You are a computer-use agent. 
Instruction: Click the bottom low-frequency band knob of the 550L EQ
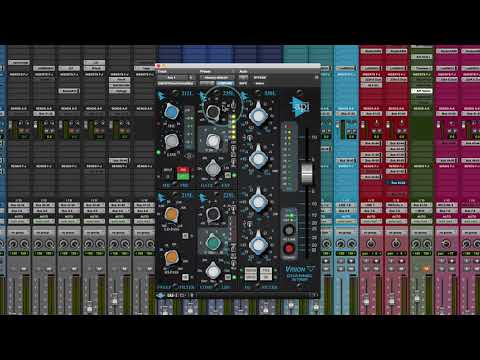(x=258, y=244)
